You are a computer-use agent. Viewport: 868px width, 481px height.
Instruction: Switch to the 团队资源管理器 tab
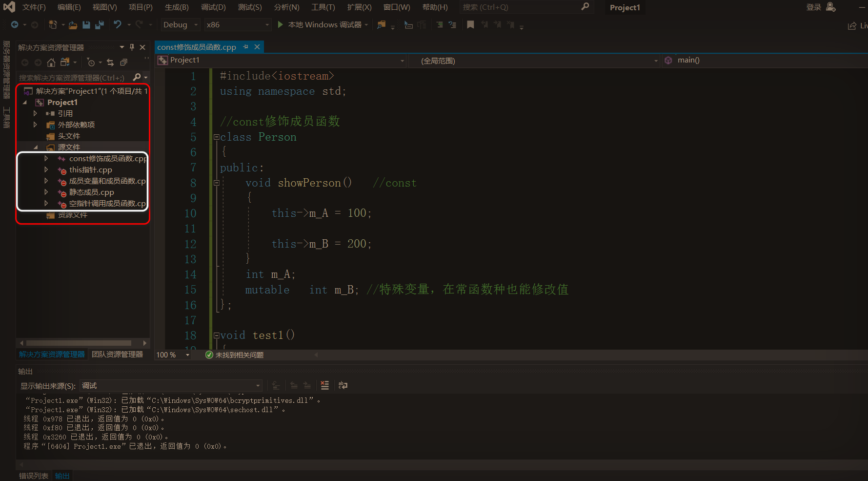118,355
